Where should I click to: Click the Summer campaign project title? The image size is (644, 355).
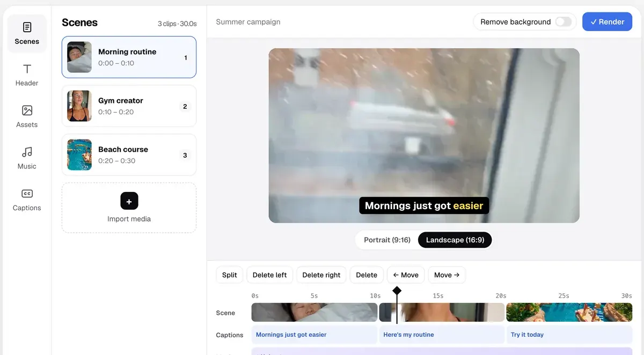coord(248,22)
